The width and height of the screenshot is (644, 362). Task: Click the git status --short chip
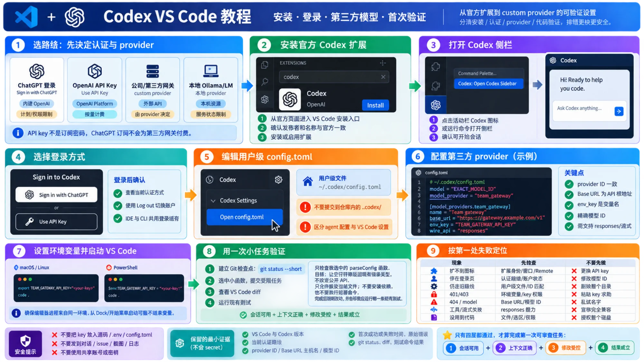click(281, 269)
